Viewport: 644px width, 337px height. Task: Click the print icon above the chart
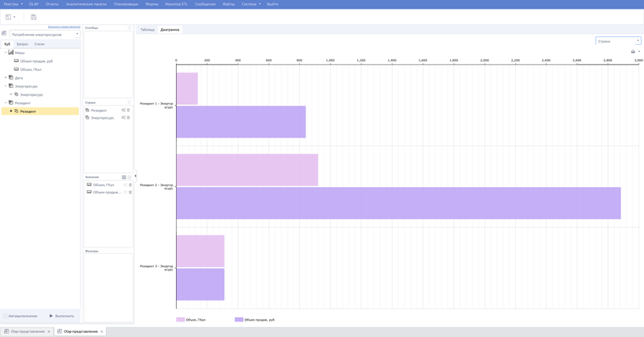[x=633, y=52]
